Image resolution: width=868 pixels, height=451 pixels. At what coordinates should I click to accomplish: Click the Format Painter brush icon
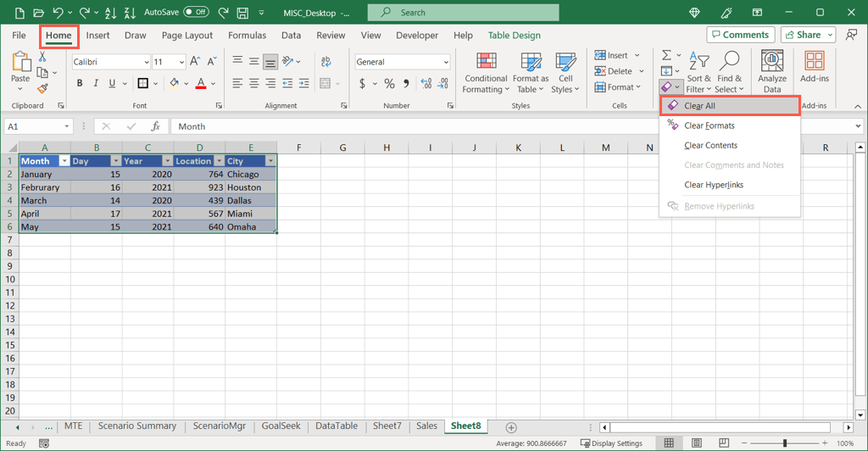(43, 88)
